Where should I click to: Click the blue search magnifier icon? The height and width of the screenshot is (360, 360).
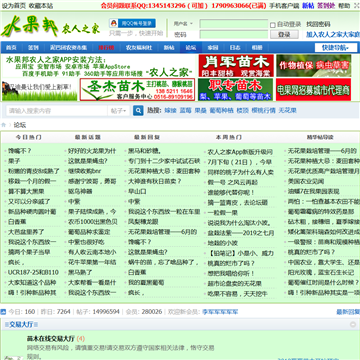pos(138,110)
